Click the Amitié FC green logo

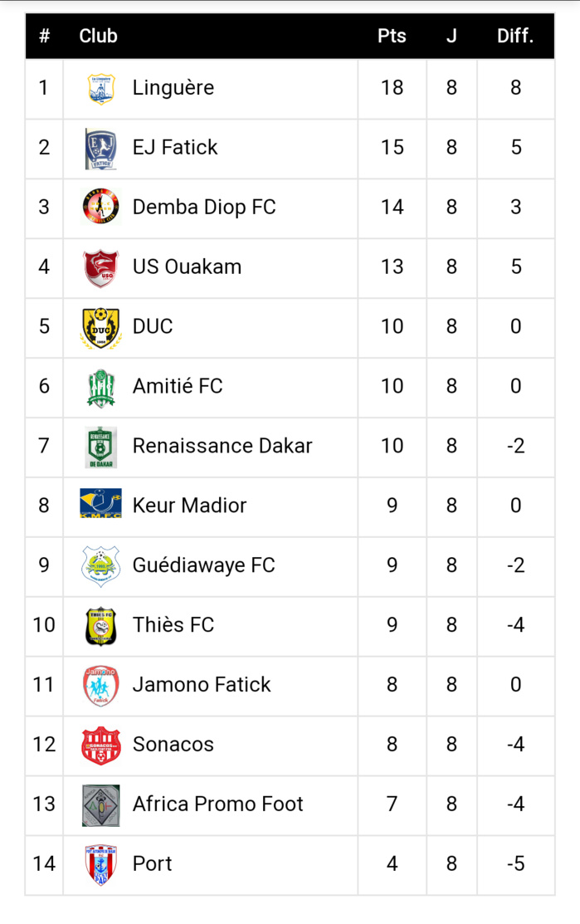101,387
